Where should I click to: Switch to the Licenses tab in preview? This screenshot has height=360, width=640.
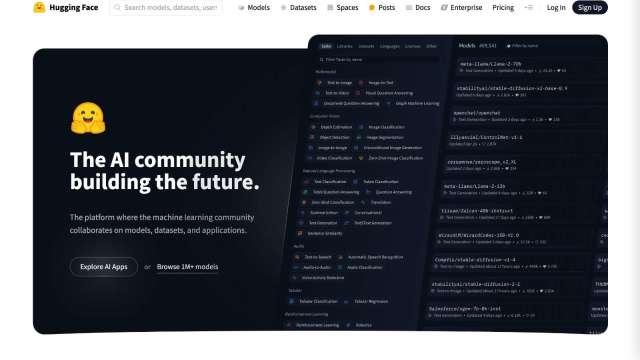point(412,46)
